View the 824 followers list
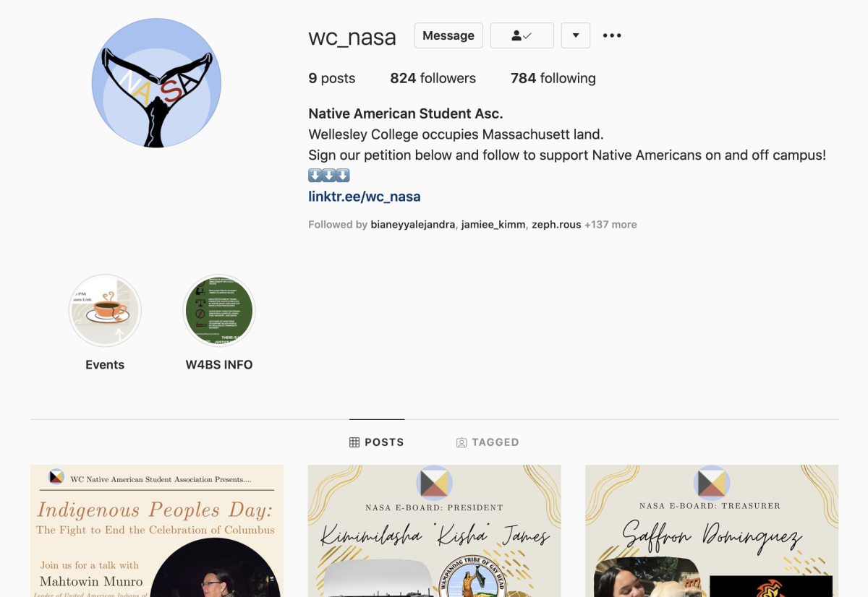This screenshot has width=868, height=597. click(433, 78)
